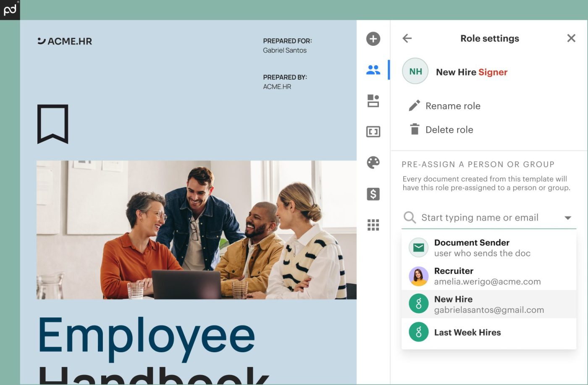Open the Content blocks panel
588x385 pixels.
tap(373, 100)
